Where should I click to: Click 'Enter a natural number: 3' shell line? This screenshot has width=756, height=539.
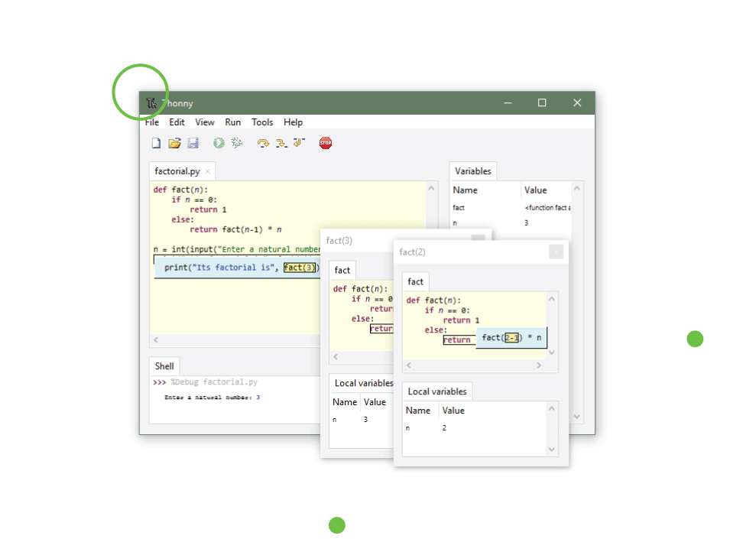(x=213, y=398)
